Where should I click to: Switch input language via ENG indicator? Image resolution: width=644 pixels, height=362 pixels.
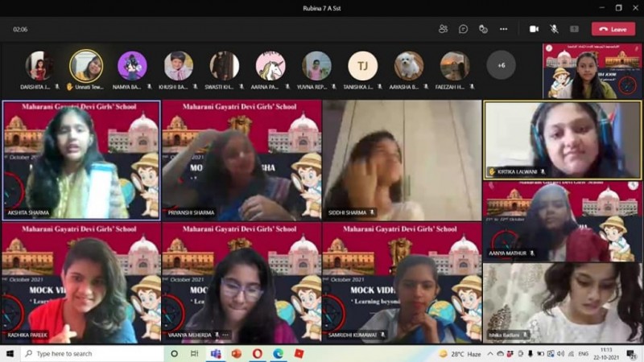point(583,354)
